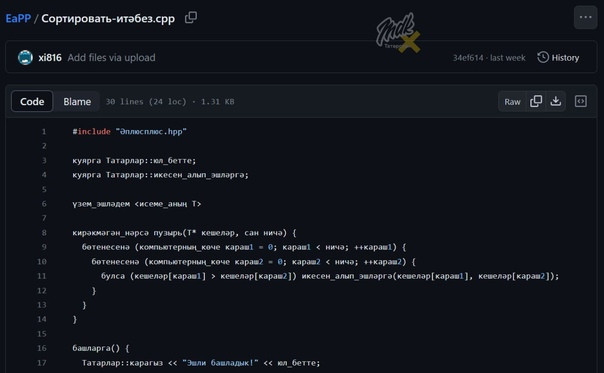Select line number 4
The image size is (604, 373).
tap(44, 175)
